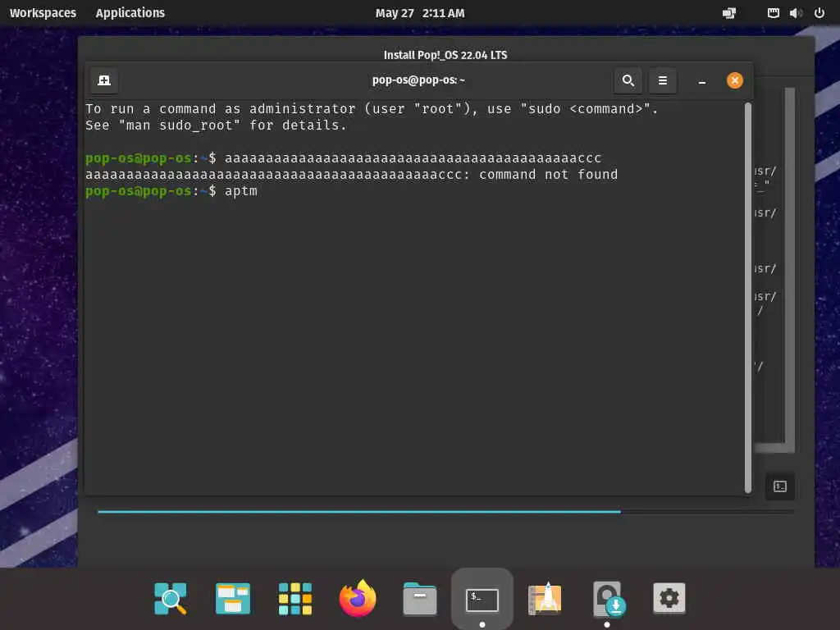Open Pop!_Shop rocket icon in dock
This screenshot has height=630, width=840.
tap(545, 598)
